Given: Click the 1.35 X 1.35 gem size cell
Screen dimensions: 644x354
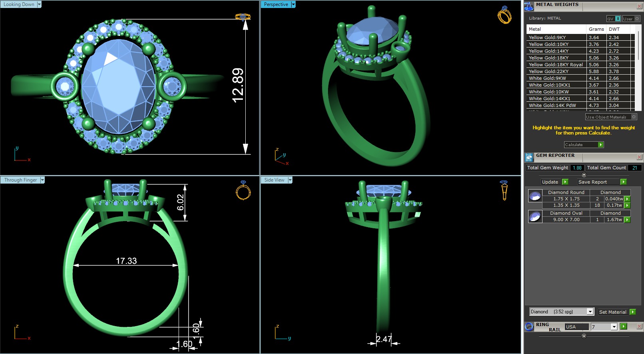Looking at the screenshot, I should click(566, 205).
